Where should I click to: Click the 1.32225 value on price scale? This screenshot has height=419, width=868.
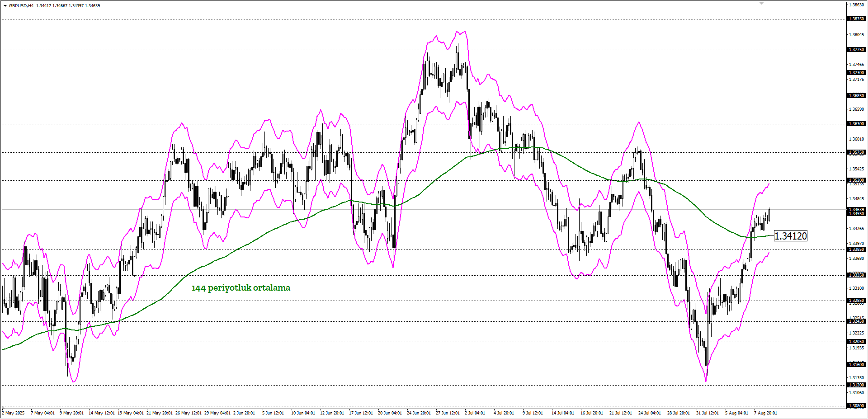tap(857, 333)
